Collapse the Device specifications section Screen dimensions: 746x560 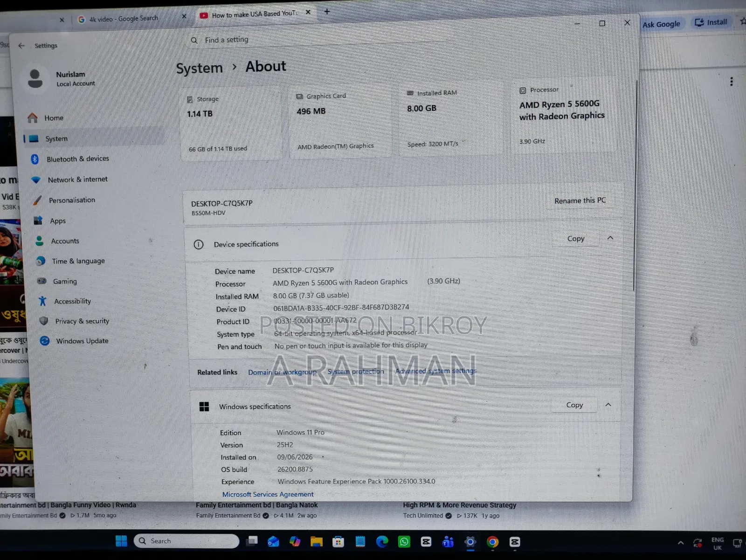(610, 238)
